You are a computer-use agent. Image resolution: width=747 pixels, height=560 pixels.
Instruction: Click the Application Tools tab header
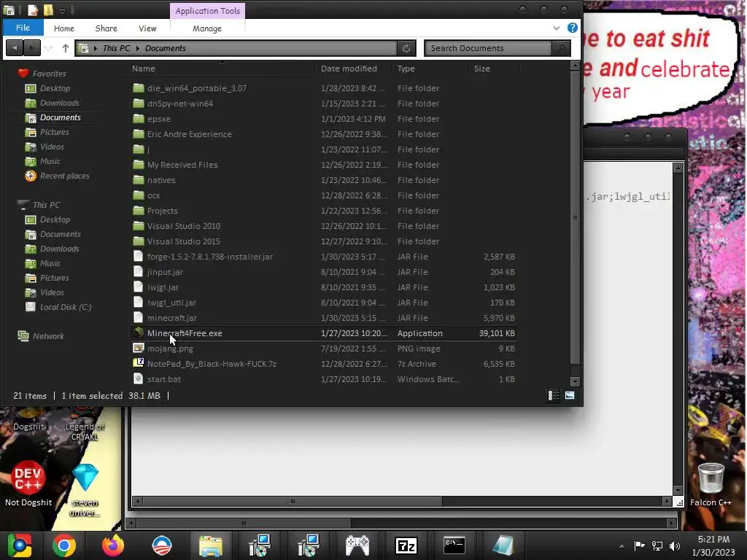207,10
